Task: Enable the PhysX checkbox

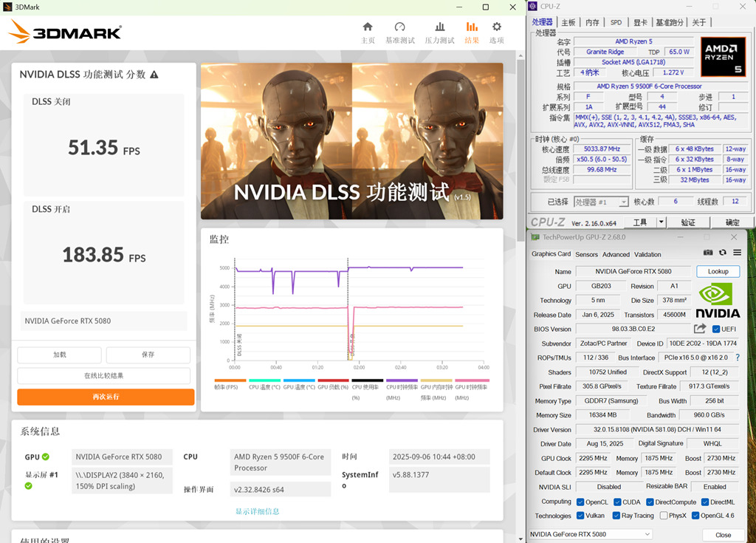Action: coord(663,516)
